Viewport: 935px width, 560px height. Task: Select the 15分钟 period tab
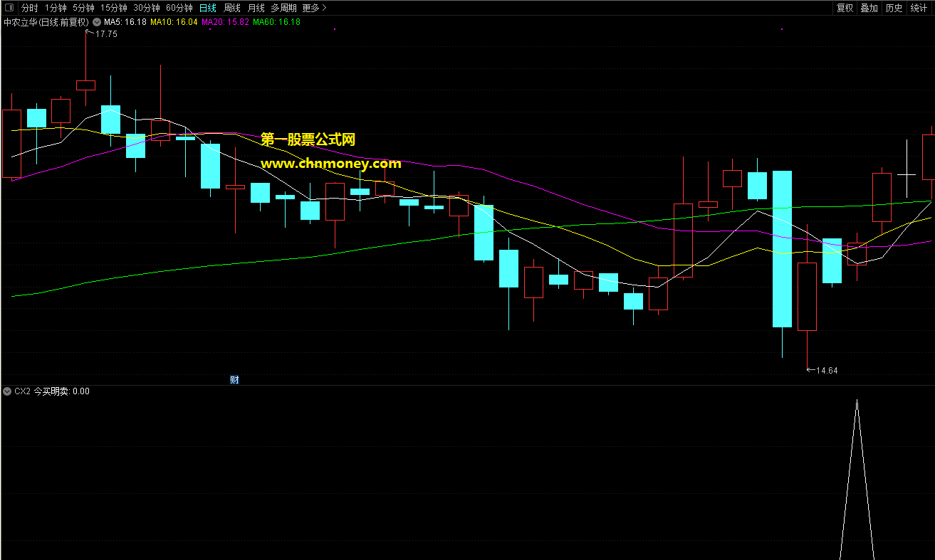tap(114, 8)
